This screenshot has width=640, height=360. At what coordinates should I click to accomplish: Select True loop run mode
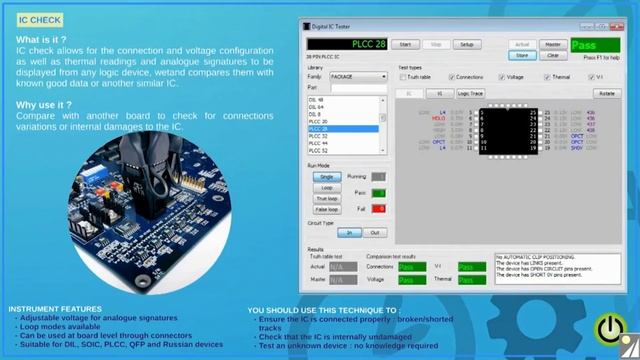click(327, 199)
